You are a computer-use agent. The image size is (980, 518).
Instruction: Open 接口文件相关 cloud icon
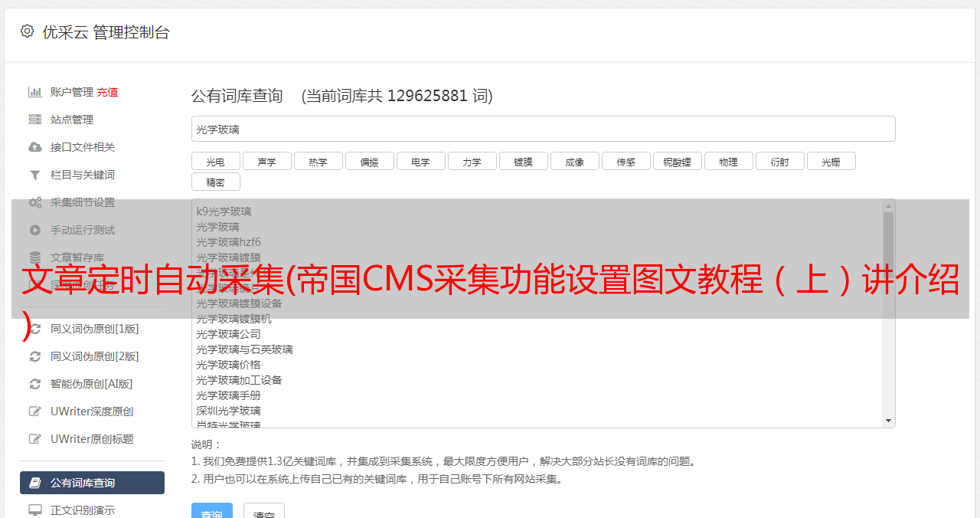coord(35,147)
